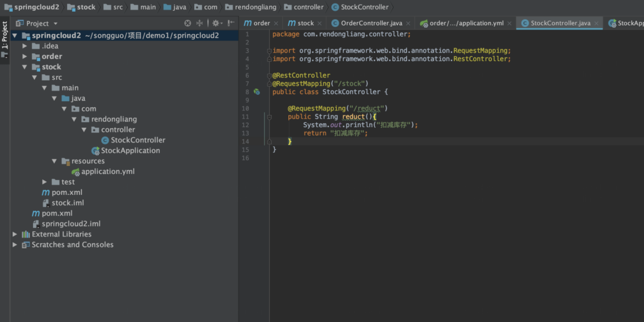Viewport: 644px width, 322px height.
Task: Expand Scratches and Consoles
Action: tap(15, 245)
